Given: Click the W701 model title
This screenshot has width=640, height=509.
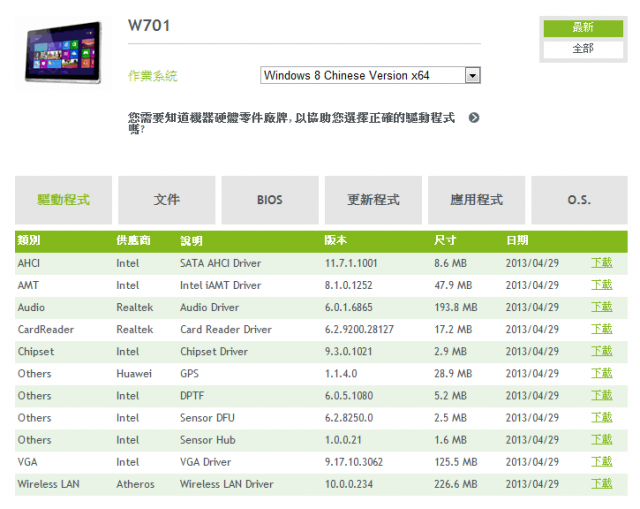Looking at the screenshot, I should click(x=149, y=26).
